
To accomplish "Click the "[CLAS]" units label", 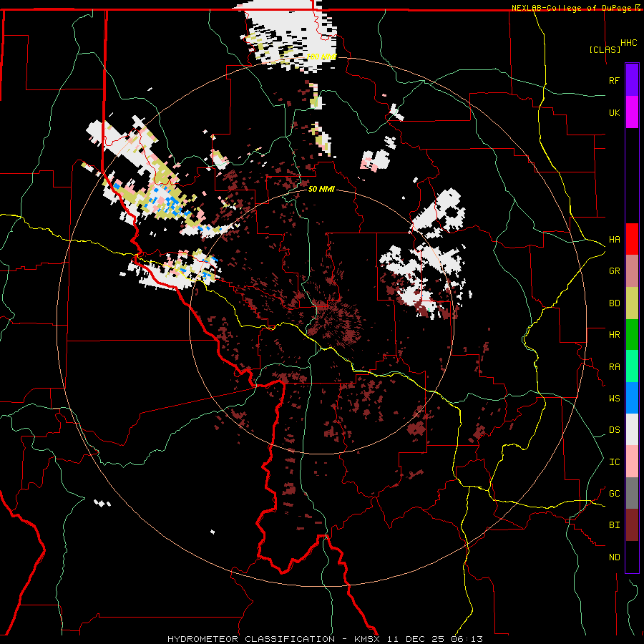I will click(x=605, y=50).
